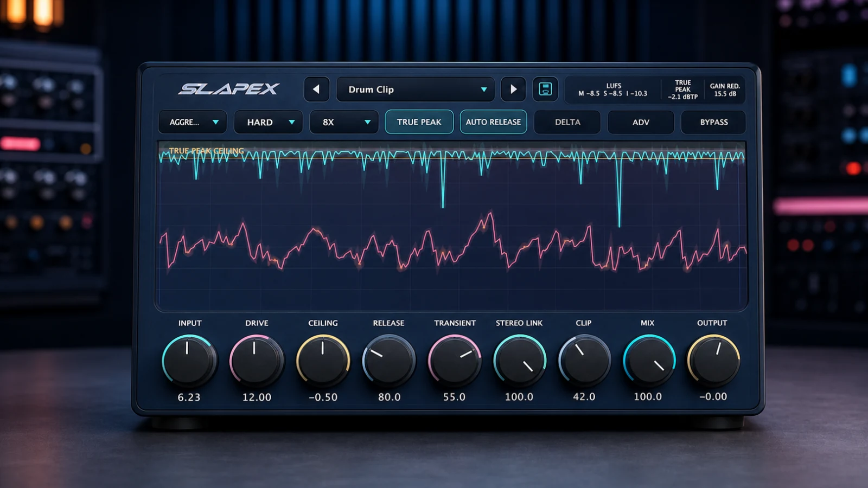Select the DRIVE value 12.00
The image size is (868, 488).
coord(257,397)
